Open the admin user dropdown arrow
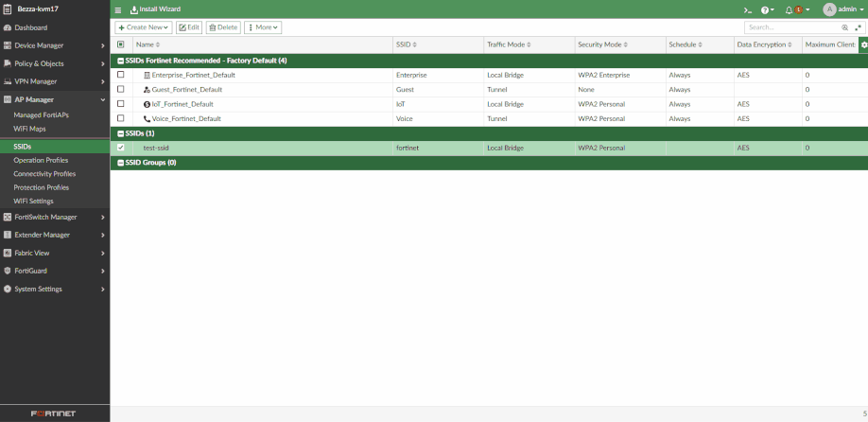This screenshot has width=868, height=422. coord(862,10)
